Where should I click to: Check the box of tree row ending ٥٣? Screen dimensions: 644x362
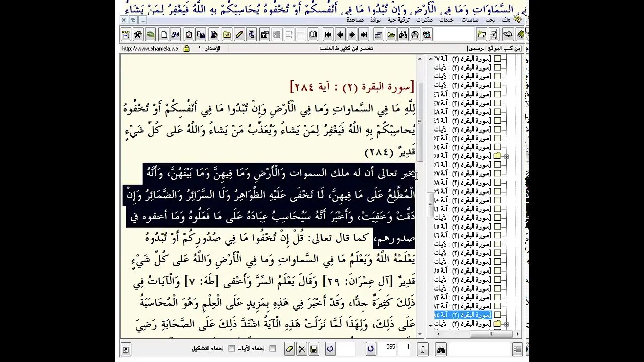coord(497,138)
